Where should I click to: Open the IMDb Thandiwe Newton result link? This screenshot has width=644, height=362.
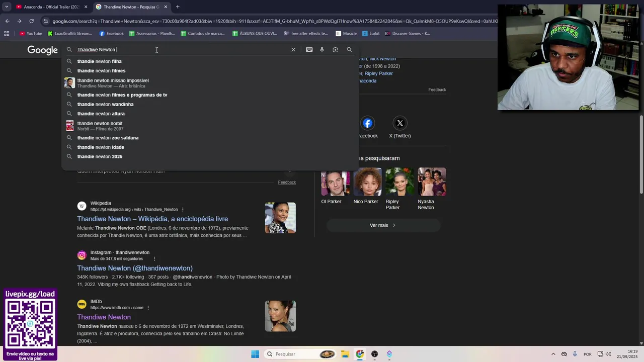(104, 317)
